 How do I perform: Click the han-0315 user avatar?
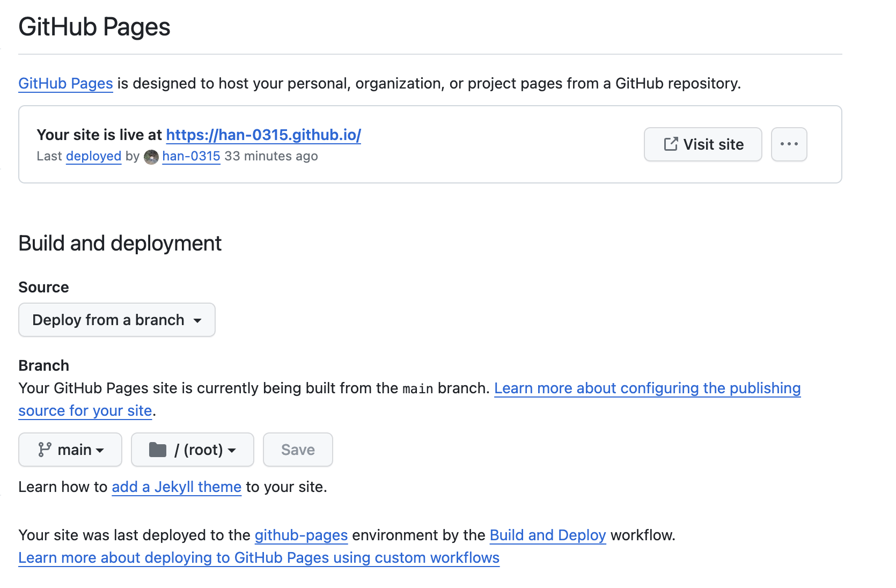(x=151, y=157)
